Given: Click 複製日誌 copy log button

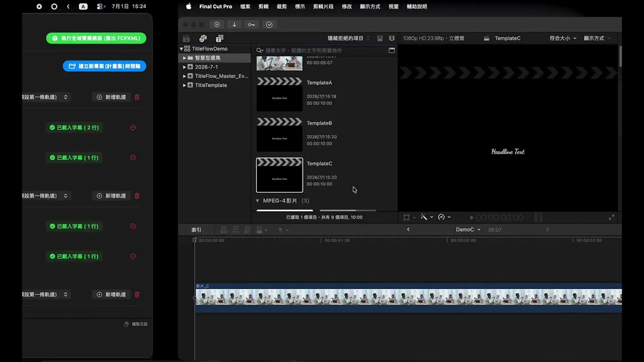Looking at the screenshot, I should [x=136, y=324].
